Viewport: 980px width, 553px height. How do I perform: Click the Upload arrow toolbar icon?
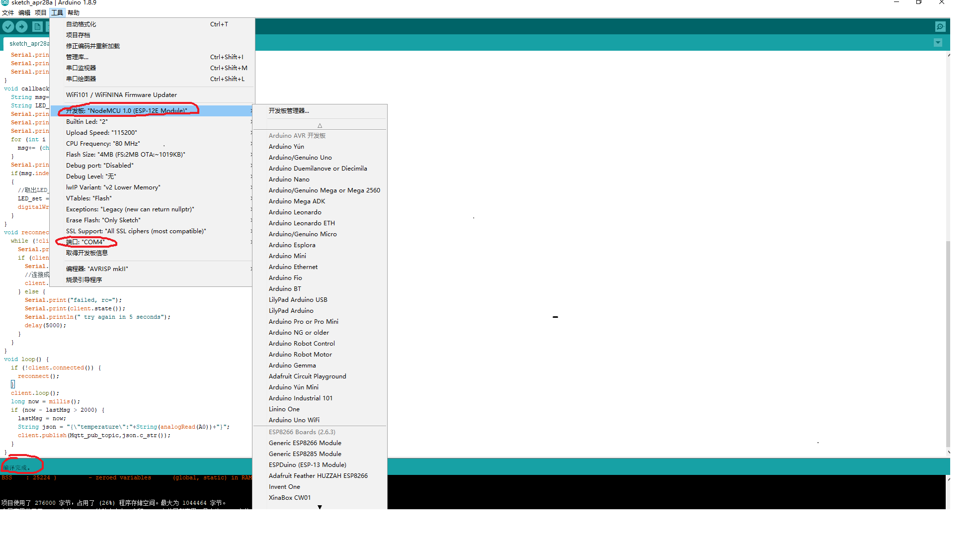[22, 27]
